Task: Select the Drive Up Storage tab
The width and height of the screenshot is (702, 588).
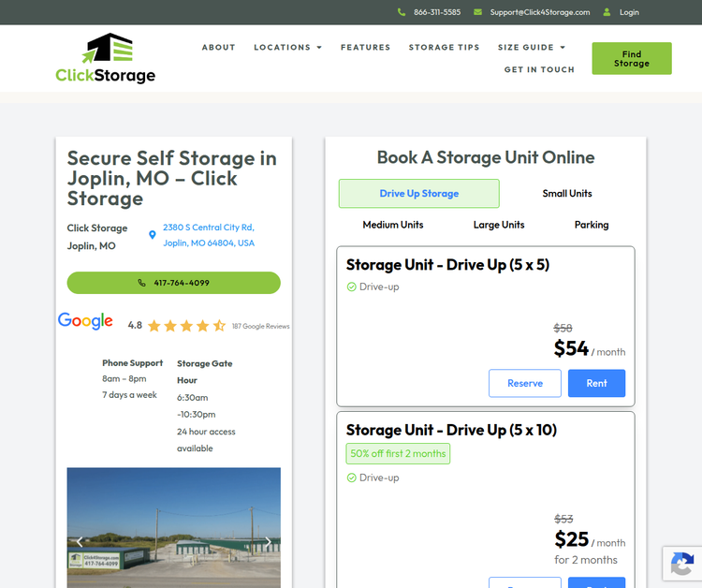Action: click(x=419, y=194)
